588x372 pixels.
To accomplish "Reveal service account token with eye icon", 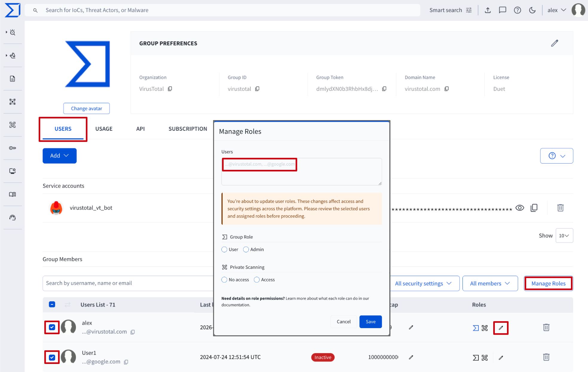I will pos(520,208).
